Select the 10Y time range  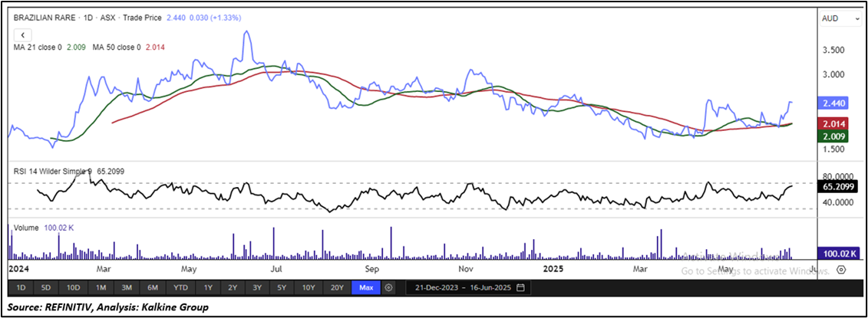tap(309, 287)
